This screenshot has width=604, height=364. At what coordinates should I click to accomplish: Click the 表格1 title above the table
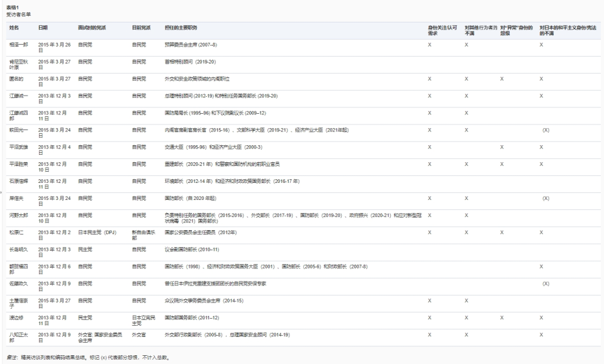[13, 8]
